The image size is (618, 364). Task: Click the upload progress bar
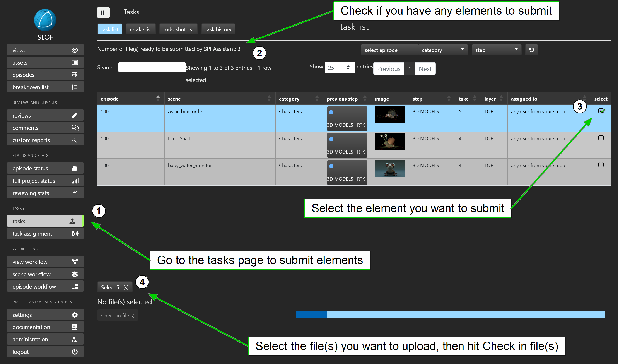click(450, 314)
